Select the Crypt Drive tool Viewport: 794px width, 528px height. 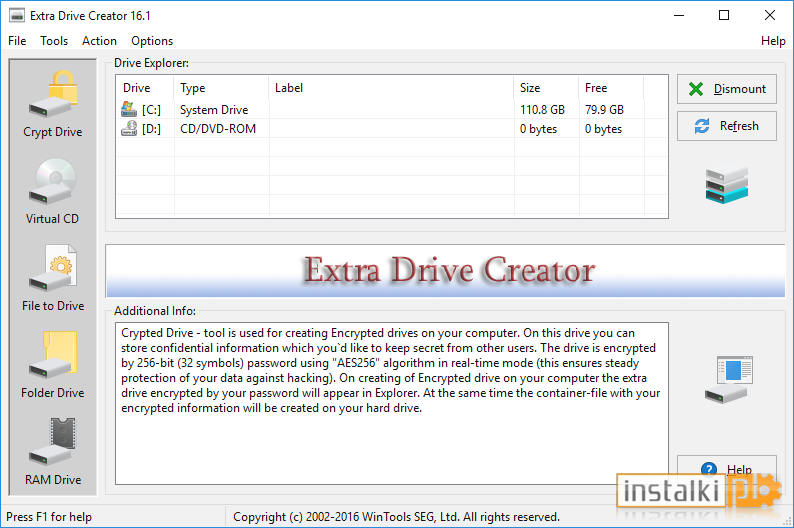pyautogui.click(x=53, y=104)
